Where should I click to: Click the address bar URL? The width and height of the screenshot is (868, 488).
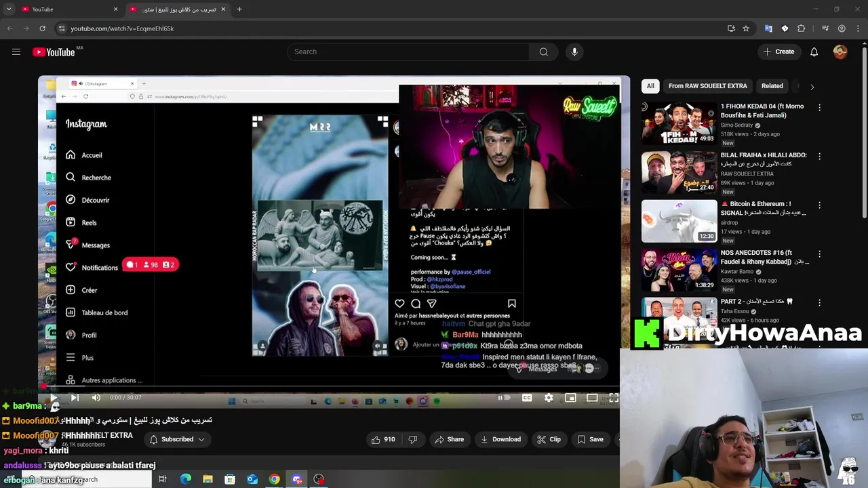pyautogui.click(x=122, y=28)
